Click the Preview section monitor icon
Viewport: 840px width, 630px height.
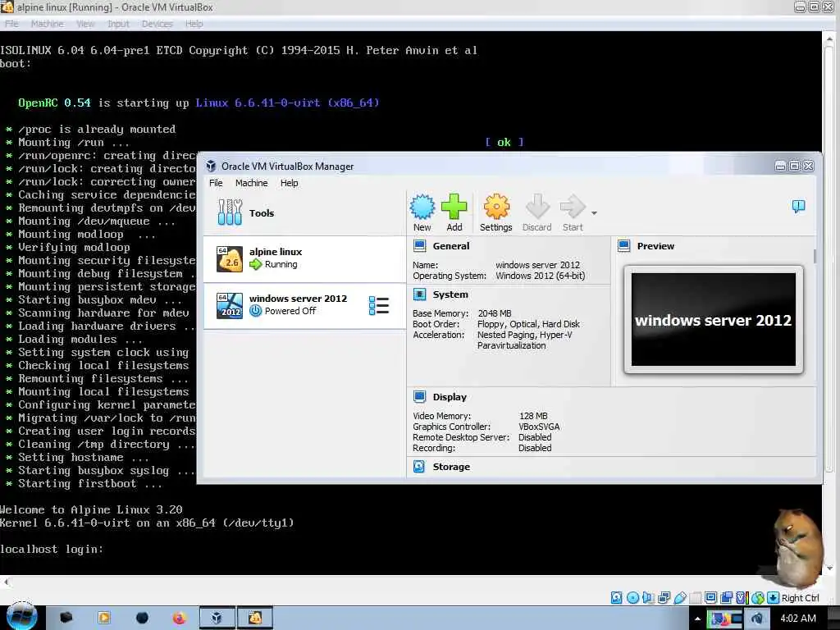(x=624, y=246)
